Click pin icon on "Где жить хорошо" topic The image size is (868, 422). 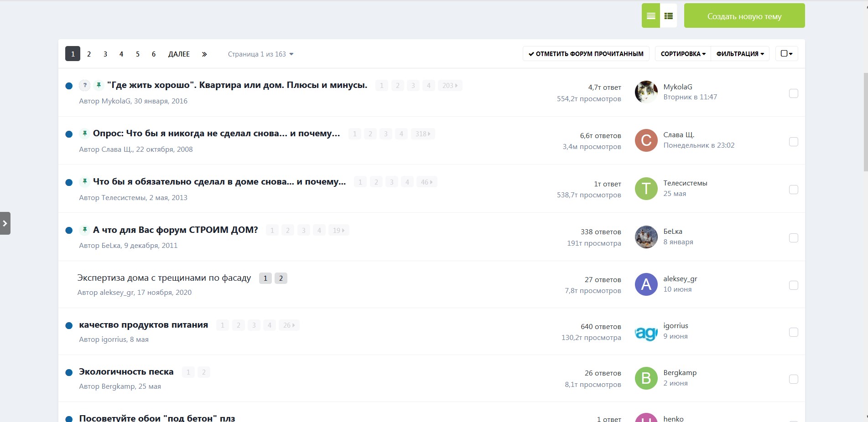point(99,85)
